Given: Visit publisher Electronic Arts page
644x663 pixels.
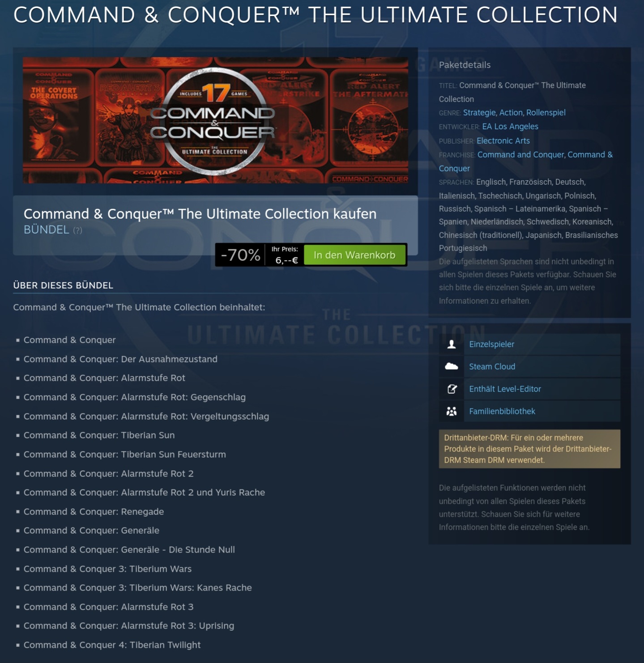Looking at the screenshot, I should (x=503, y=141).
